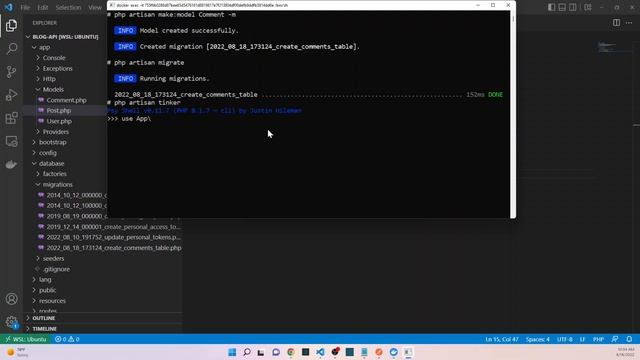Click the terminal window's title bar icon
The width and height of the screenshot is (640, 360).
point(111,5)
